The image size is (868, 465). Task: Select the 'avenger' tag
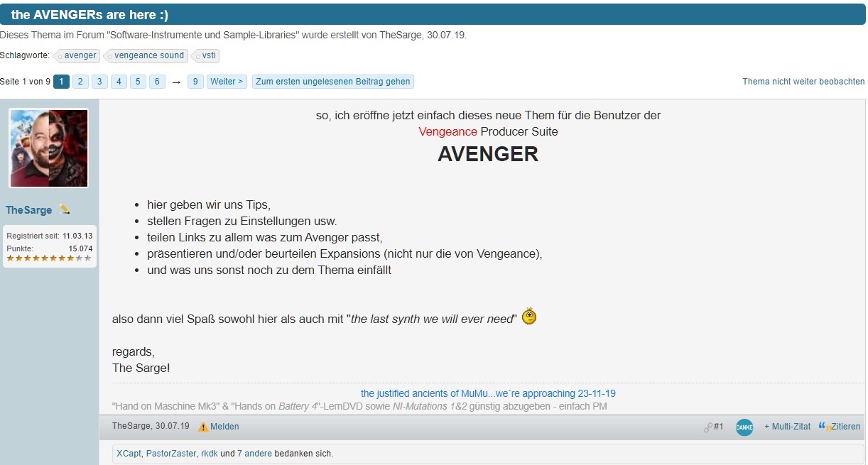pos(80,55)
